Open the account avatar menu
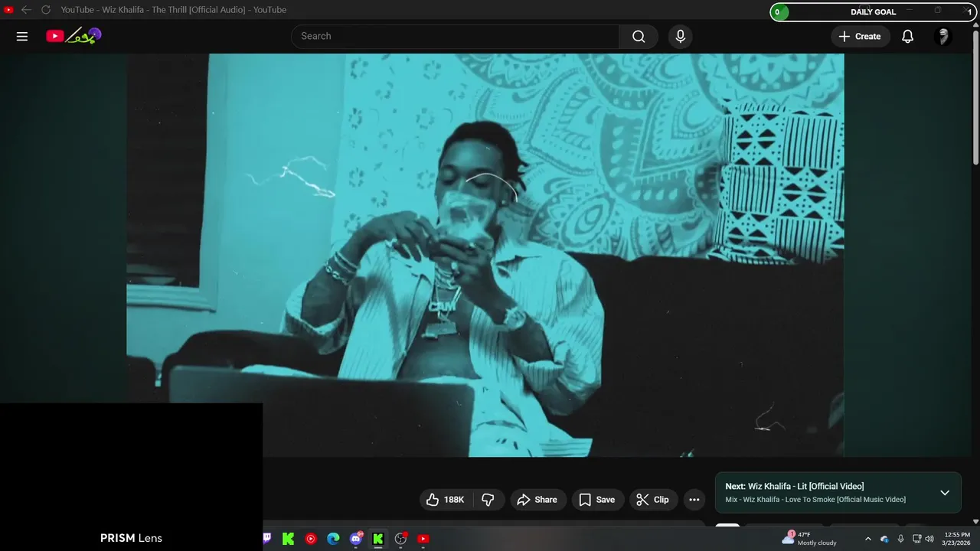 point(943,36)
